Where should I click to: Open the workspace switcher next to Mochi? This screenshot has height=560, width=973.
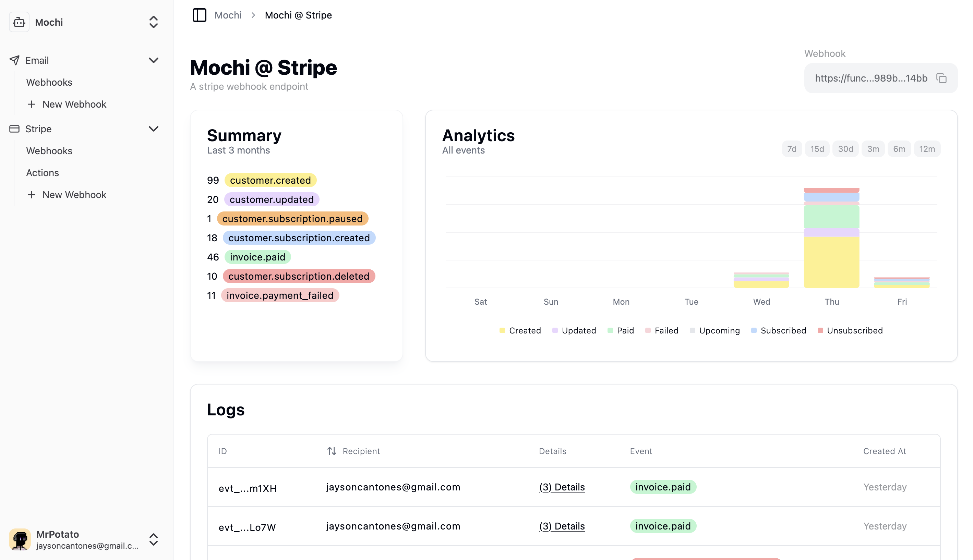[x=153, y=22]
